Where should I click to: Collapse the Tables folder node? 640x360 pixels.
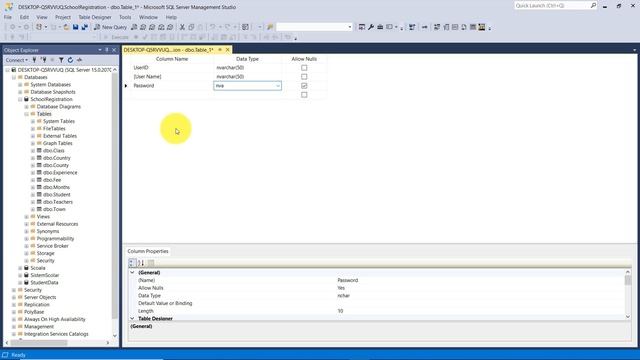(x=27, y=114)
